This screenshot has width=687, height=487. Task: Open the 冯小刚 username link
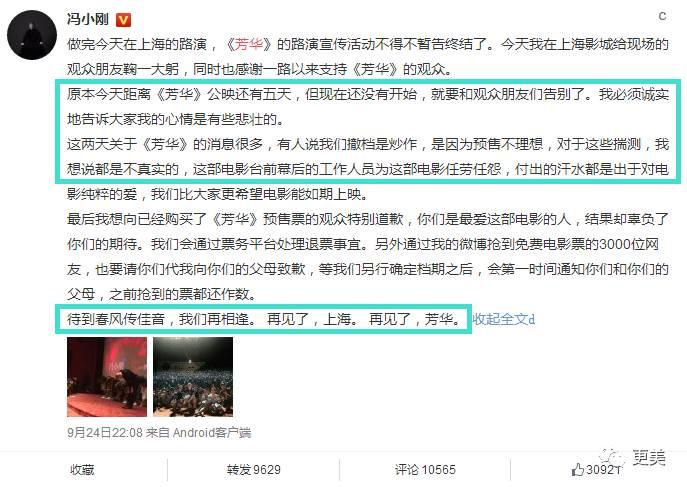[x=88, y=19]
